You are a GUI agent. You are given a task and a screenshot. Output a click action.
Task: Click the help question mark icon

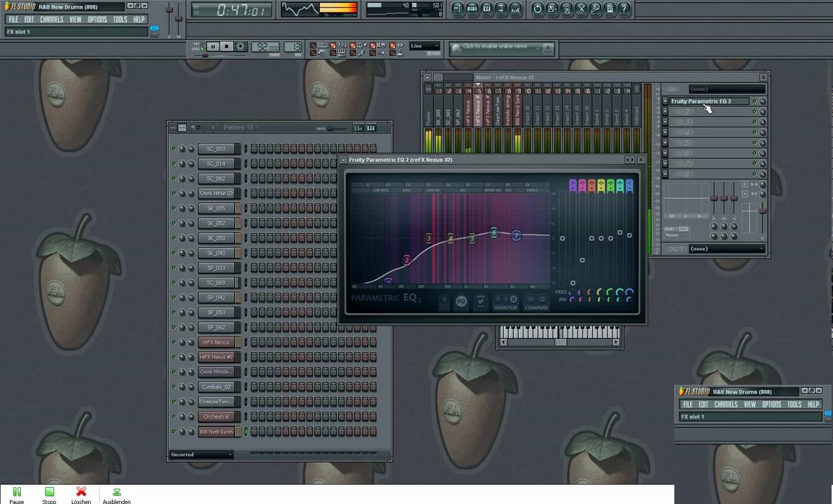[624, 9]
